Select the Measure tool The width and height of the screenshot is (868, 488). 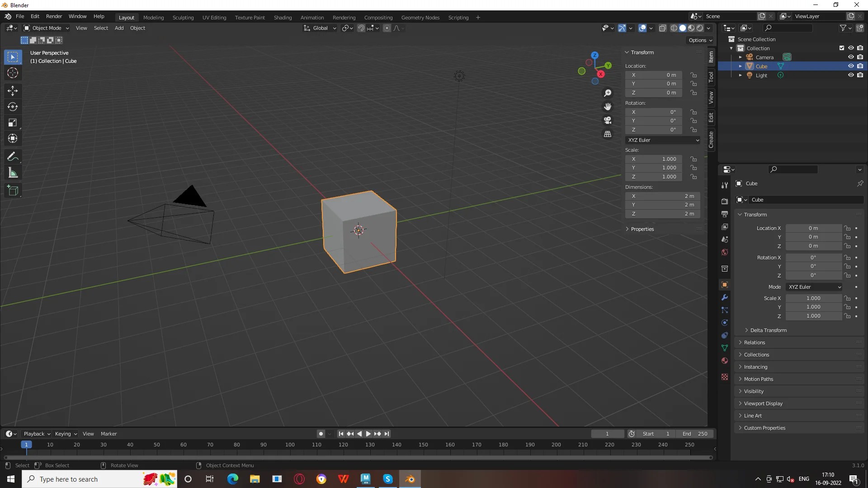[x=13, y=172]
